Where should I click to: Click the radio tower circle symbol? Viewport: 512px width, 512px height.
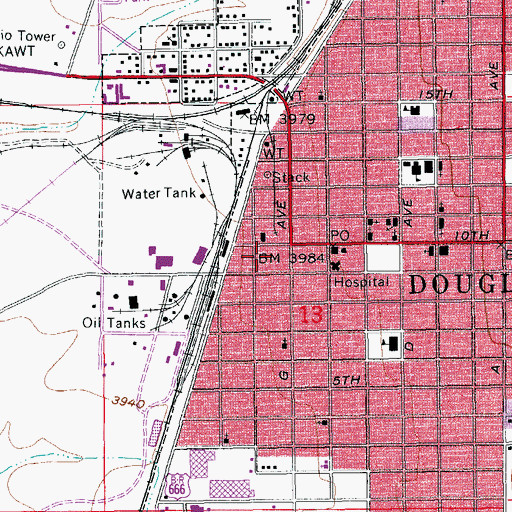62,45
